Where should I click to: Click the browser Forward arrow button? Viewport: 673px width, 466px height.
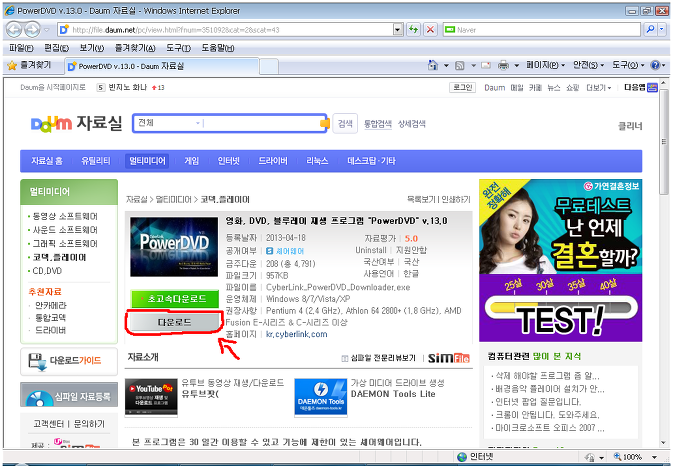pos(32,30)
